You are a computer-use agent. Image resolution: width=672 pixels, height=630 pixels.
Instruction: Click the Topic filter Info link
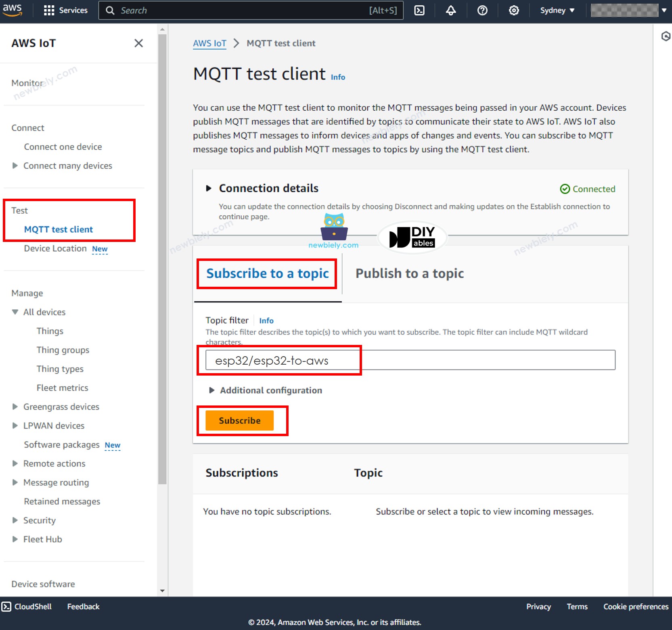[266, 320]
